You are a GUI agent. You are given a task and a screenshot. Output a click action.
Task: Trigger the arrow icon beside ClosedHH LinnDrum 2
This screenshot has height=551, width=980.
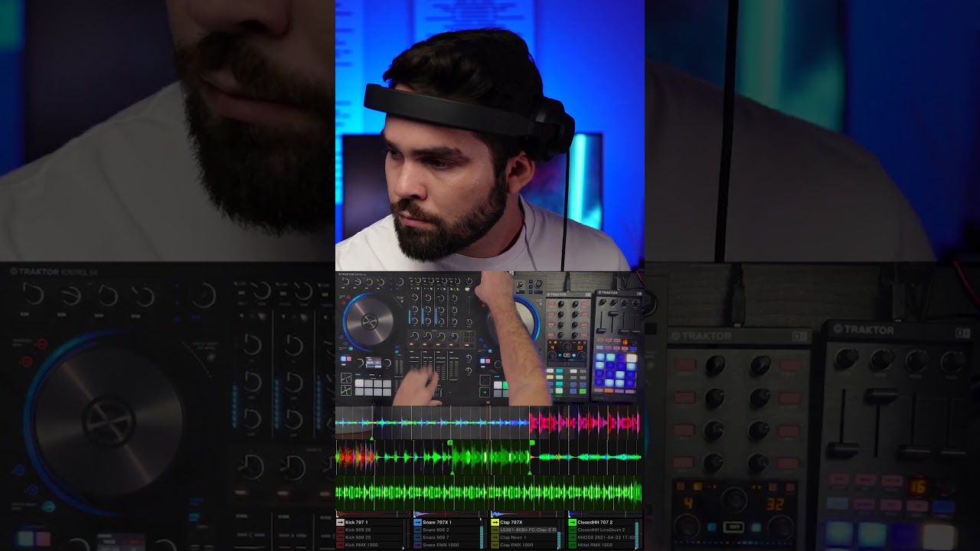click(x=572, y=530)
